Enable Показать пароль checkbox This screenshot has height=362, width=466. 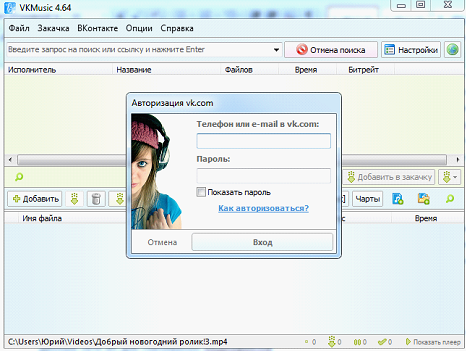[x=201, y=192]
